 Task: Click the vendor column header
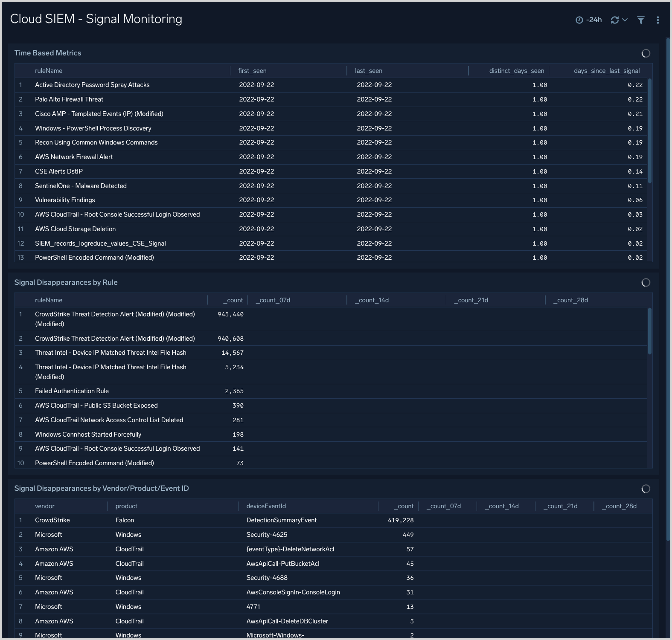click(x=45, y=506)
